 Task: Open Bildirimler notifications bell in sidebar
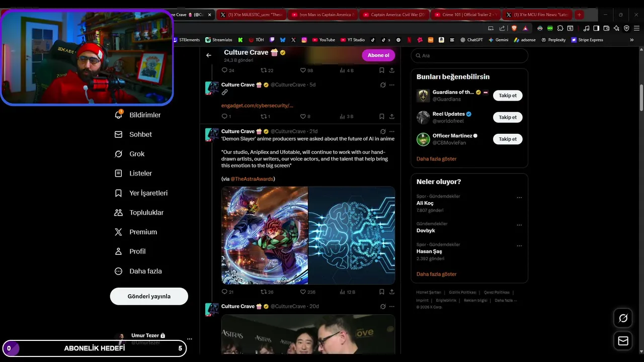coord(137,115)
